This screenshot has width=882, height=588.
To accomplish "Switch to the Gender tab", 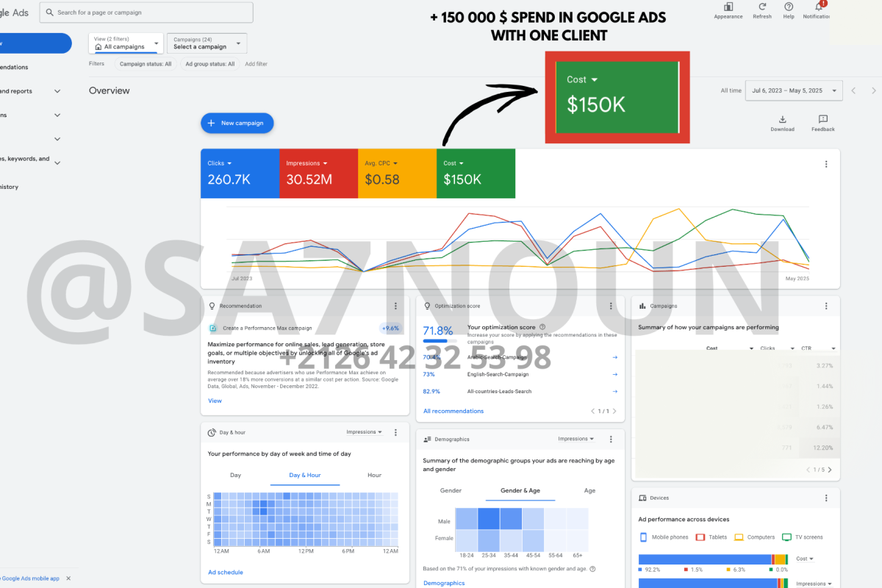I will point(451,490).
